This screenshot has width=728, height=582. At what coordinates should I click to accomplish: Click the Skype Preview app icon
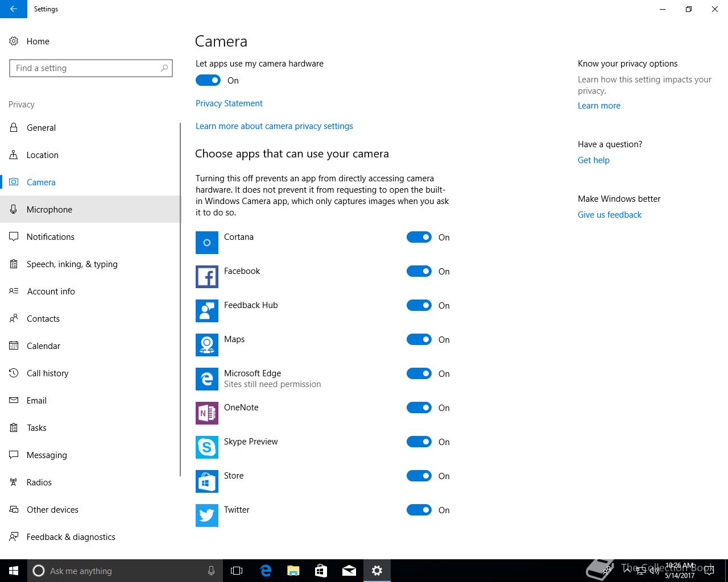[x=206, y=447]
